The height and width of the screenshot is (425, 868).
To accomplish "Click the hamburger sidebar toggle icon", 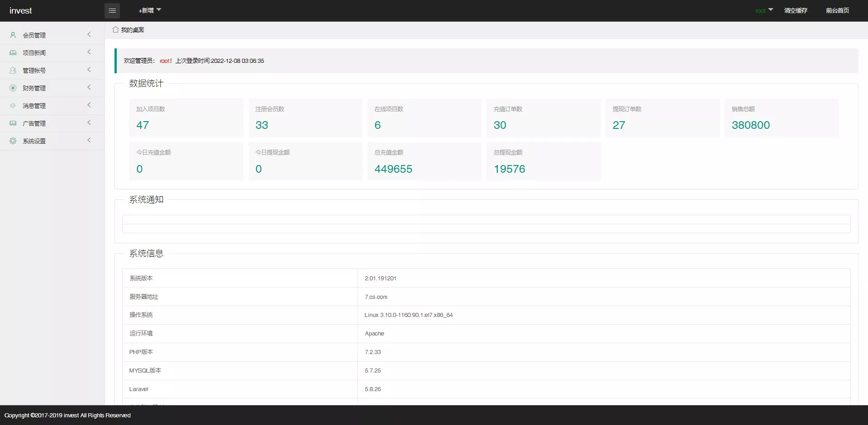I will (112, 10).
